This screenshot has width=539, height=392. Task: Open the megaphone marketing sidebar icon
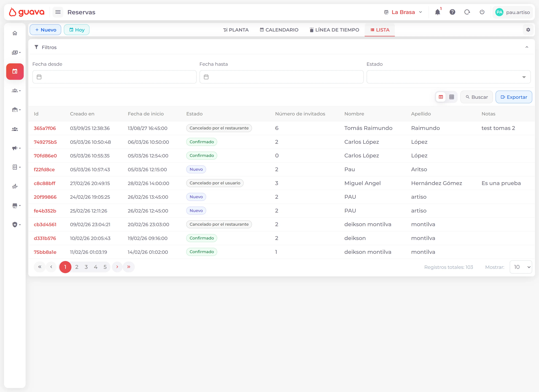point(15,148)
